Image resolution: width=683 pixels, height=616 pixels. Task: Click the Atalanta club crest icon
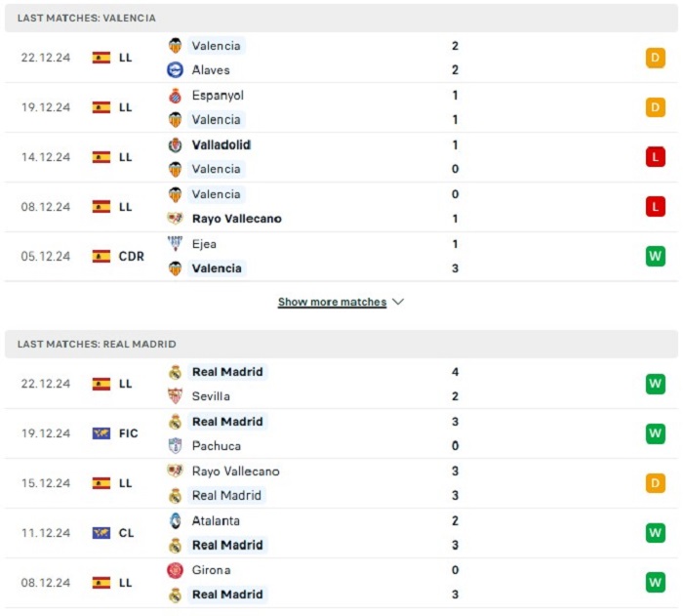[x=175, y=520]
